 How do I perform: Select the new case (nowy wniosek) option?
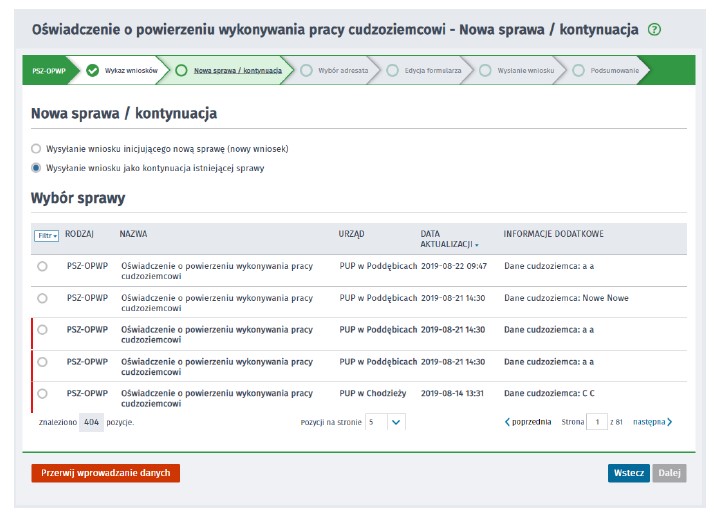coord(37,149)
